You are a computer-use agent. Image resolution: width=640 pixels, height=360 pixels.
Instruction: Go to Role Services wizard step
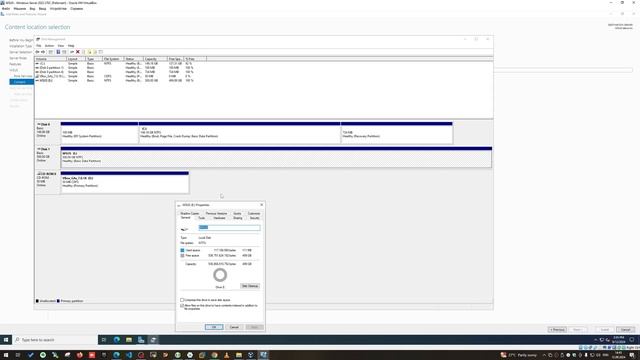tap(23, 76)
